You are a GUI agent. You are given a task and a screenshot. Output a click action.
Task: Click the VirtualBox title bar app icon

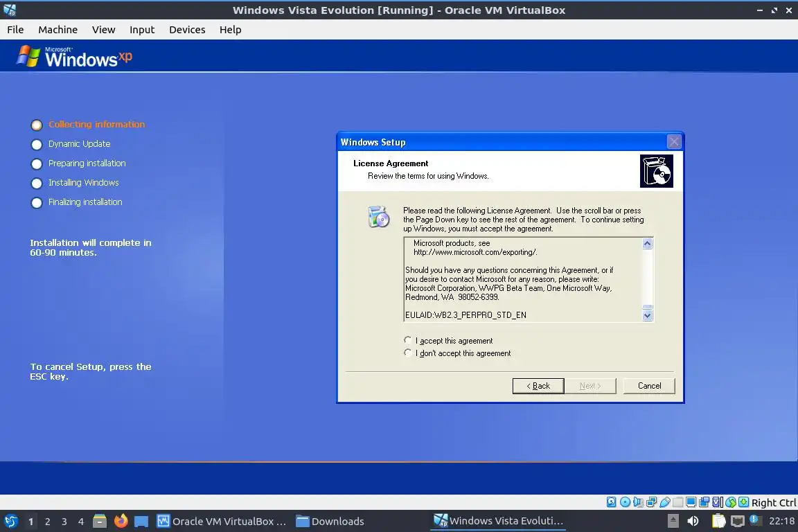pos(10,10)
